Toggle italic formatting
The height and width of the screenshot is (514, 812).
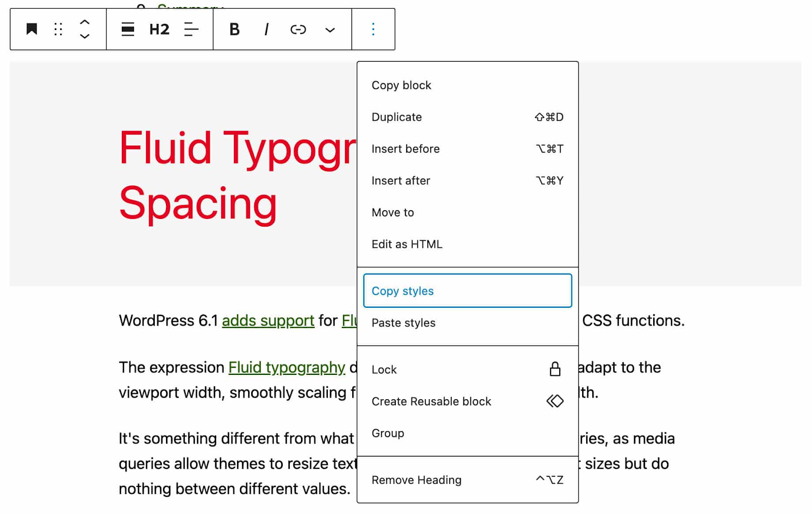266,29
